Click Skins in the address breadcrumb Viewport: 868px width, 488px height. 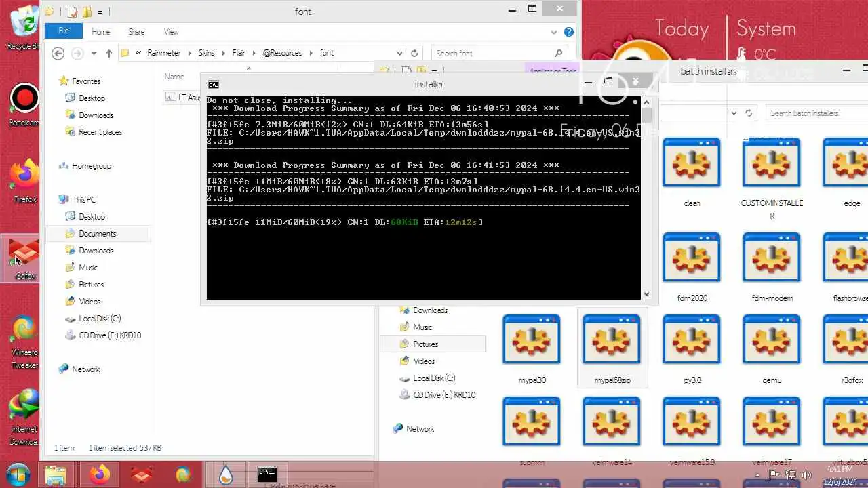click(206, 53)
